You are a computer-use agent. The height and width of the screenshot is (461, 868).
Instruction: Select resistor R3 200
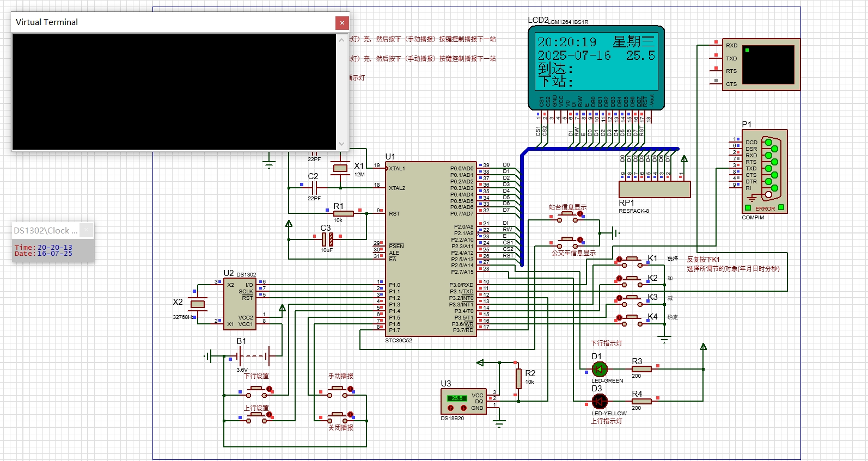(x=641, y=369)
